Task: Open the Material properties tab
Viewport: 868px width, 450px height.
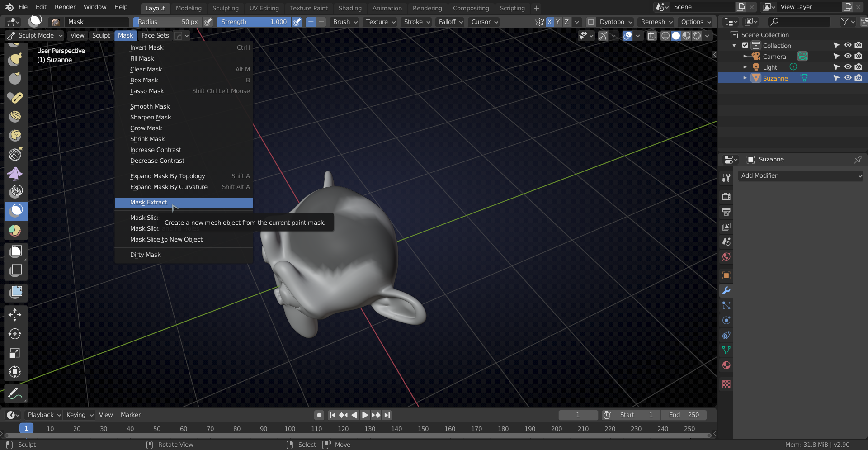Action: pyautogui.click(x=726, y=365)
